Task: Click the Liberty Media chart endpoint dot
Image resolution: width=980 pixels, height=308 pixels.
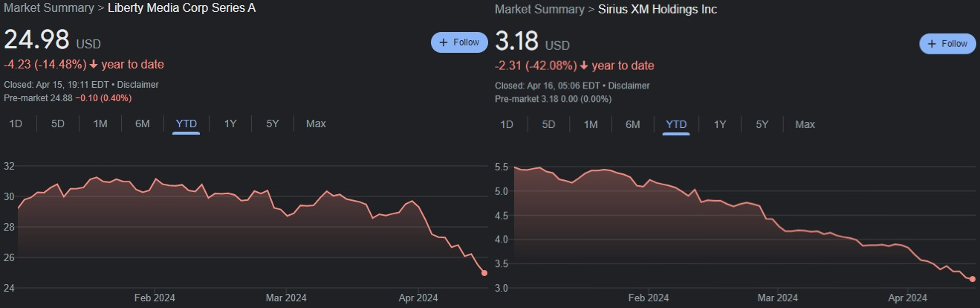Action: click(484, 273)
